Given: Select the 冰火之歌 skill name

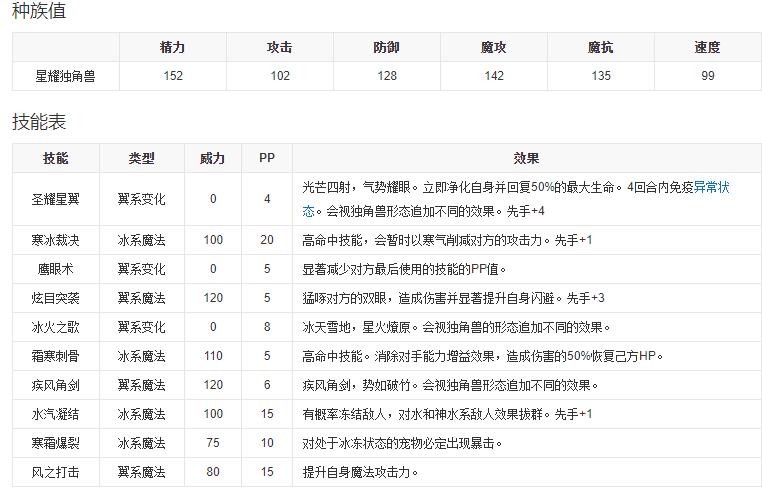Looking at the screenshot, I should (x=56, y=327).
